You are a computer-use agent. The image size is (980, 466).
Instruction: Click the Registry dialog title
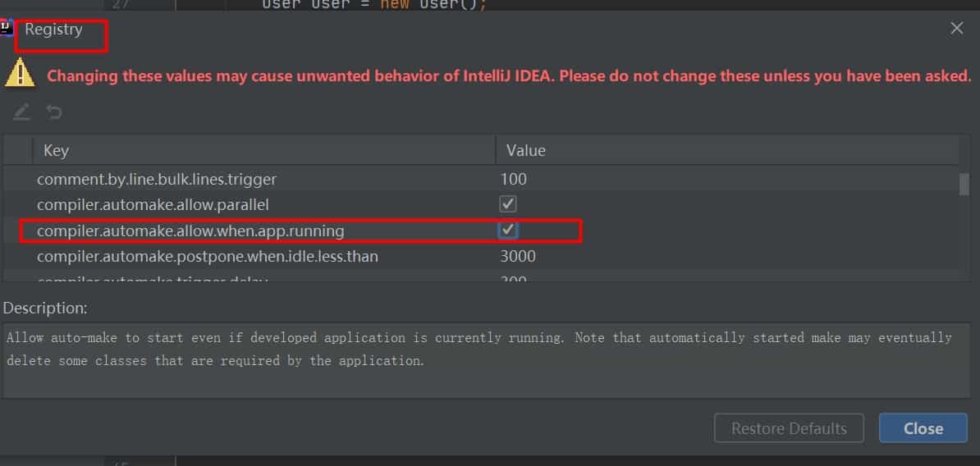coord(53,29)
